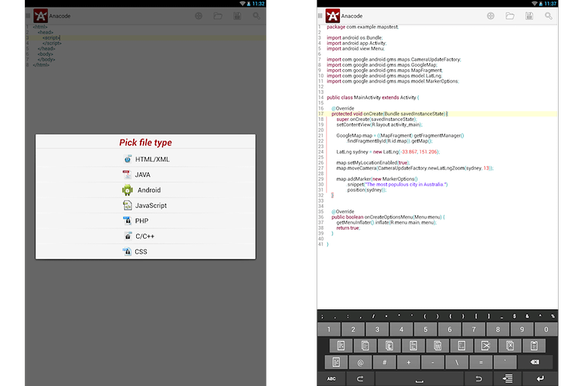Tap search magnifier icon in left toolbar
The width and height of the screenshot is (588, 386).
[x=256, y=16]
